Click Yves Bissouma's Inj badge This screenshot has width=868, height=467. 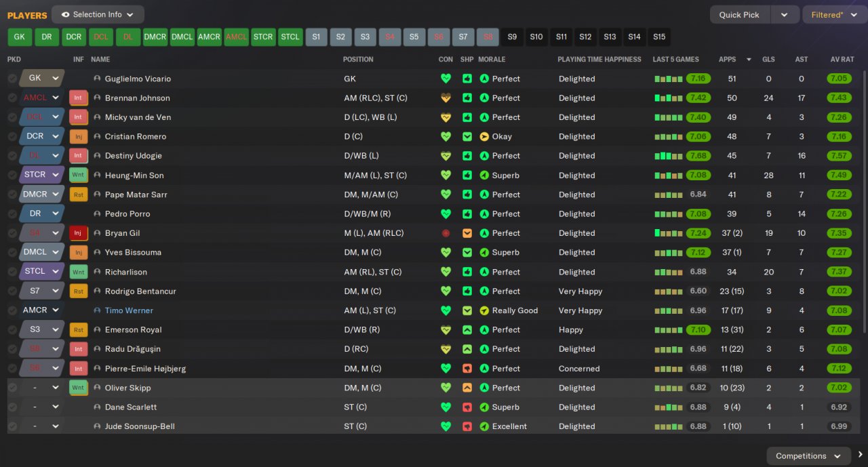79,253
